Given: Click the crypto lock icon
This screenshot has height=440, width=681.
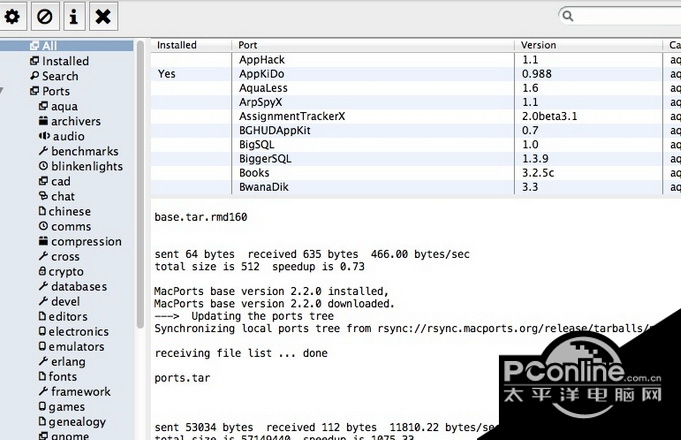Looking at the screenshot, I should (x=42, y=271).
